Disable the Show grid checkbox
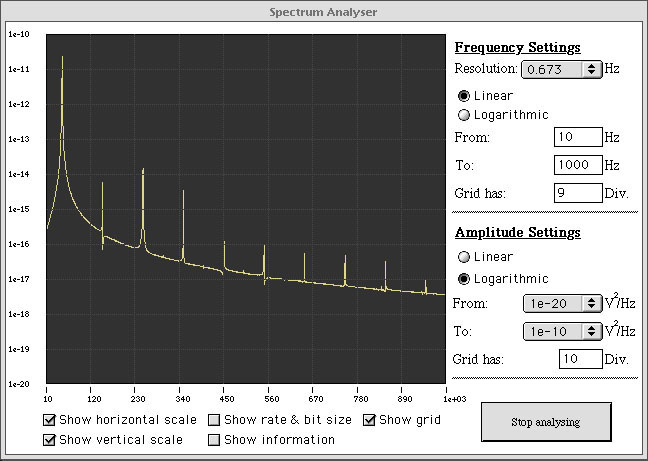This screenshot has width=648, height=461. [x=369, y=420]
